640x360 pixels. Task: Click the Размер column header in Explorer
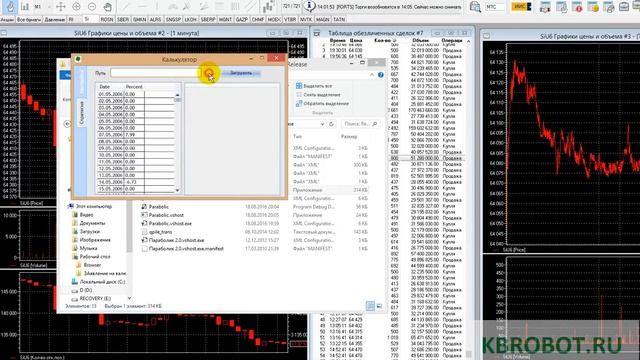coord(349,137)
